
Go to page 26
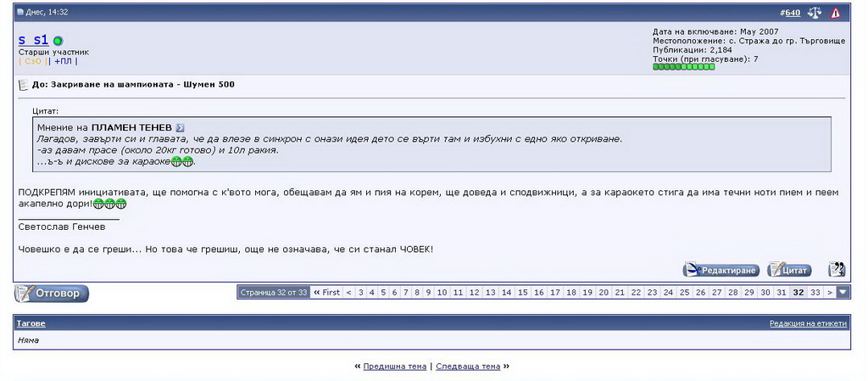tap(700, 293)
